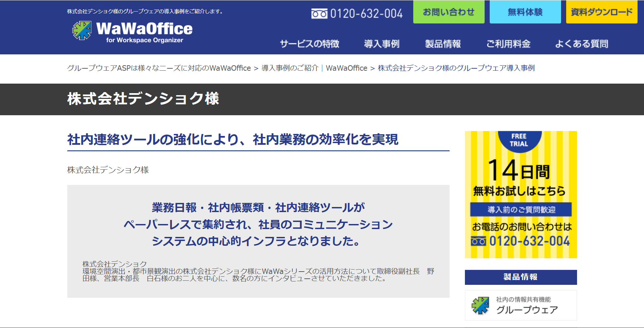The image size is (644, 328).
Task: Click the free-dial phone icon in header
Action: pyautogui.click(x=319, y=14)
